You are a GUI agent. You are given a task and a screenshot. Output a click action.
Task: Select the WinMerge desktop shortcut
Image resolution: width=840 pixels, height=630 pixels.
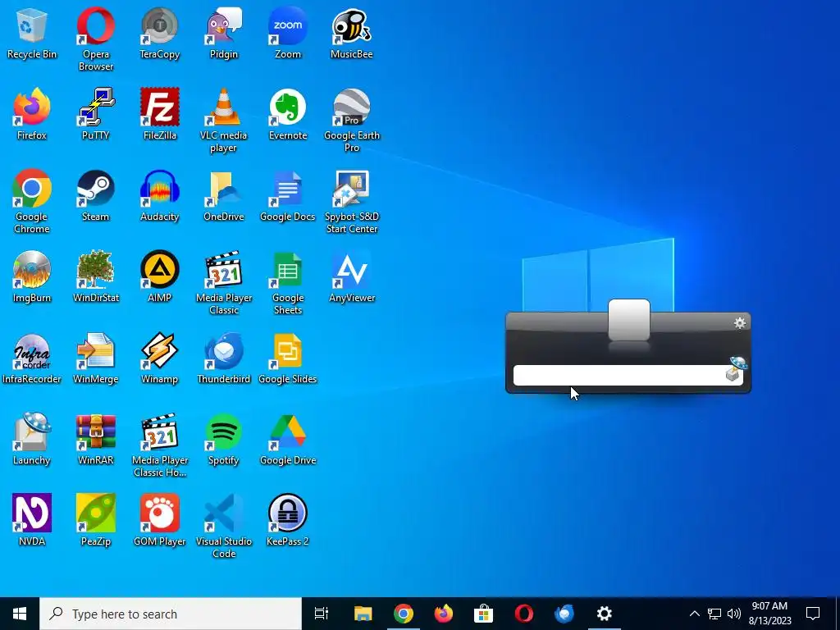96,358
